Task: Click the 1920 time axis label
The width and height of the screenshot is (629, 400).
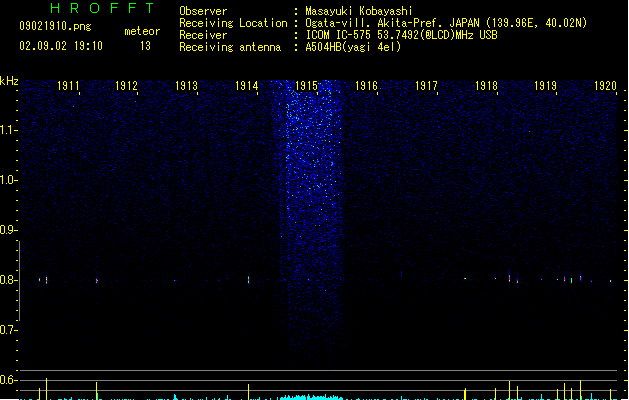Action: click(605, 86)
